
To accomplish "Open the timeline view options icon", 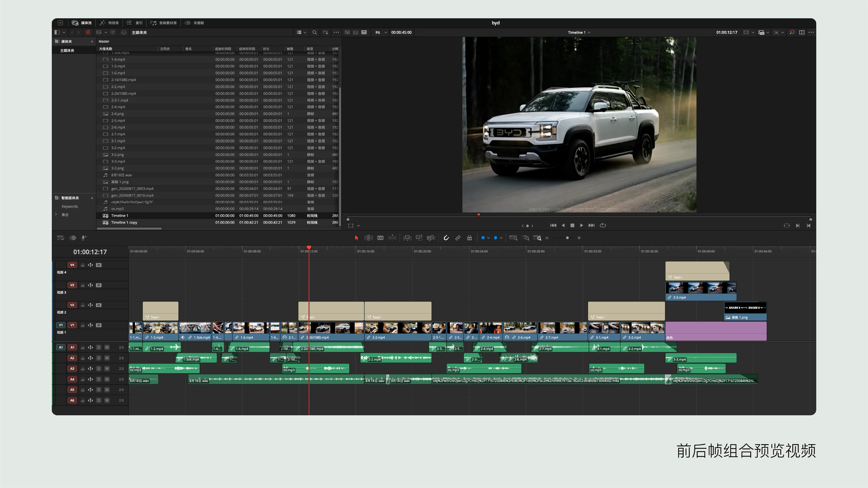I will pyautogui.click(x=60, y=238).
